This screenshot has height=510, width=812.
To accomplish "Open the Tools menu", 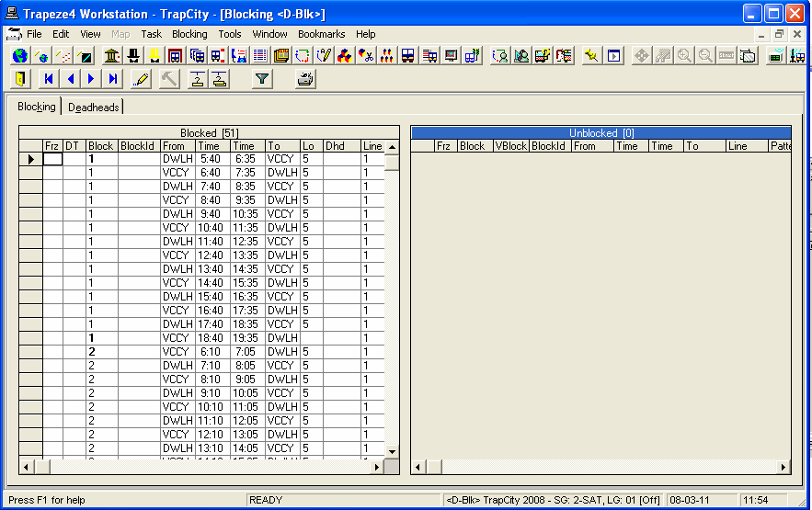I will [x=230, y=34].
